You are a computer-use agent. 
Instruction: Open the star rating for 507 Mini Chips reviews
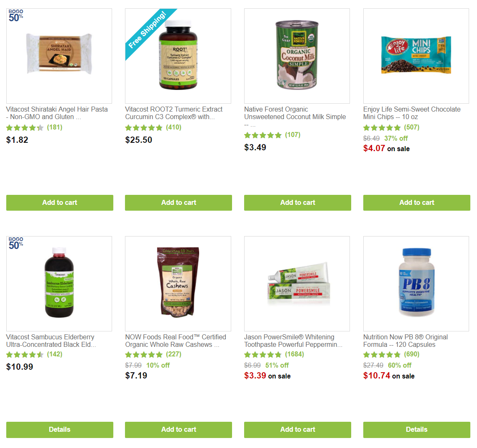tap(382, 128)
